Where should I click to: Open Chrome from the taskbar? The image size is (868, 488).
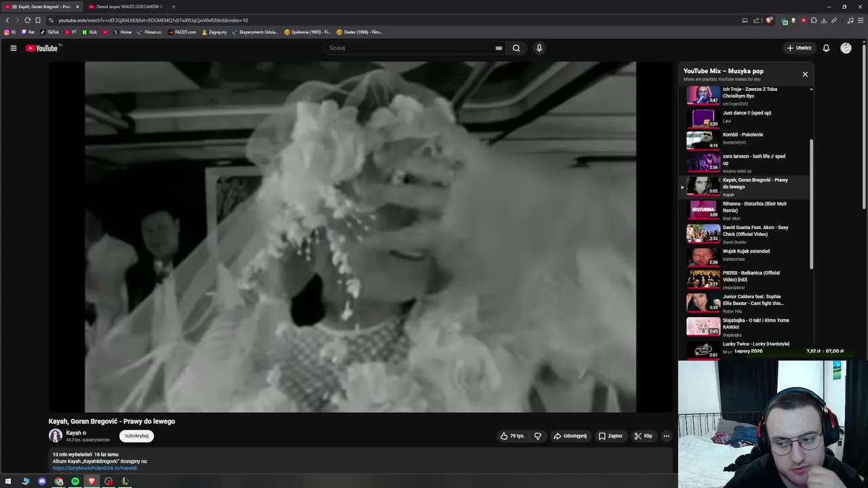59,481
